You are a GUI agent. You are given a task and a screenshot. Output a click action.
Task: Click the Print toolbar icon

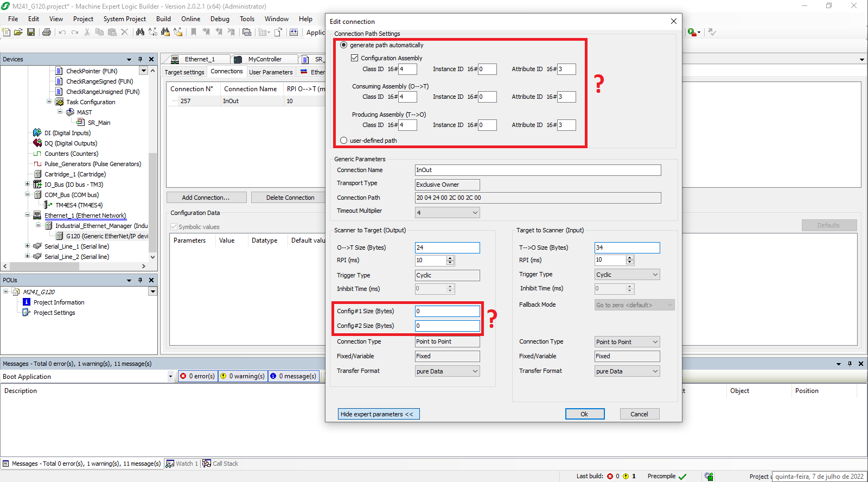tap(47, 33)
